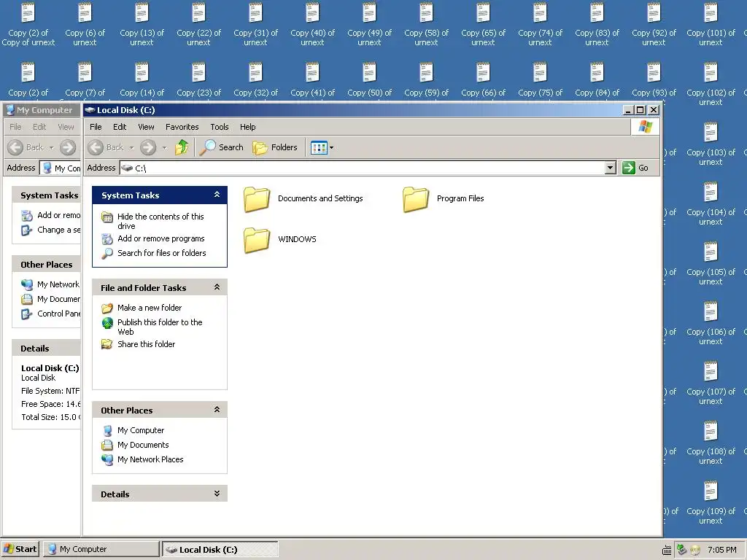Select desktop file Copy (92) of urnext
This screenshot has height=560, width=747.
(654, 24)
